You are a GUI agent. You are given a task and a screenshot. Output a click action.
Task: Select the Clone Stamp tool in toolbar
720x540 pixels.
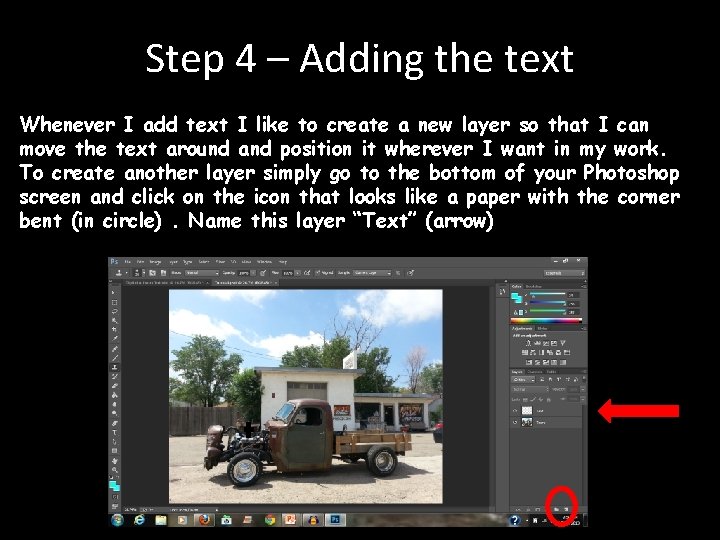[x=114, y=367]
